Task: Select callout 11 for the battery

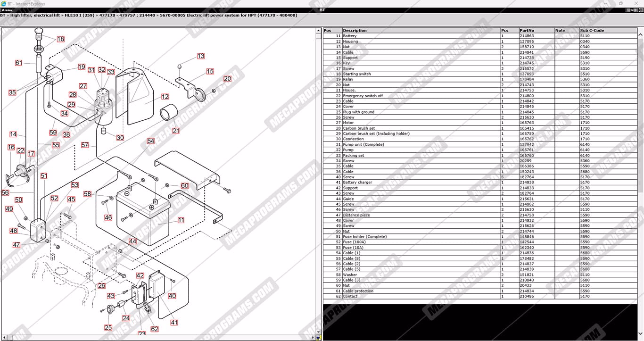Action: pyautogui.click(x=181, y=220)
